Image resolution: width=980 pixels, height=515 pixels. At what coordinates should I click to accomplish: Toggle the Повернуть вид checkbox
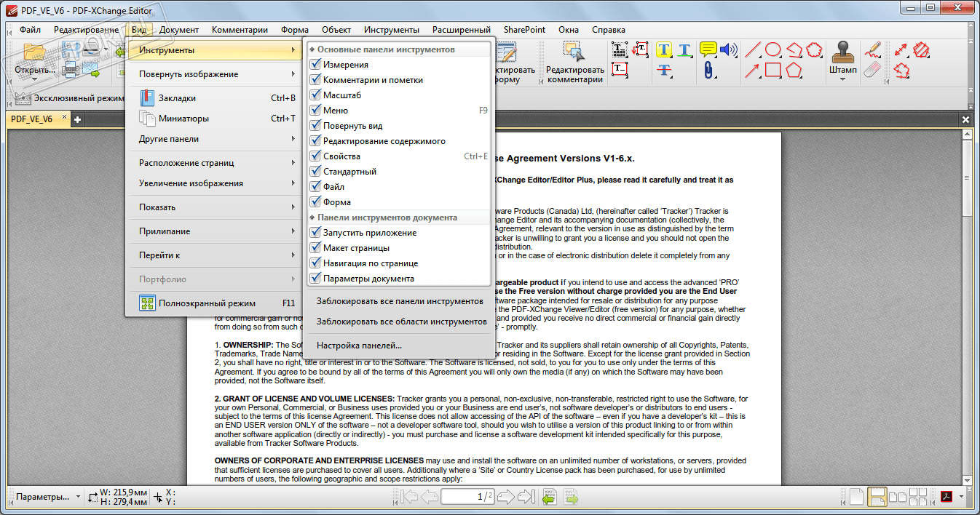[x=315, y=126]
